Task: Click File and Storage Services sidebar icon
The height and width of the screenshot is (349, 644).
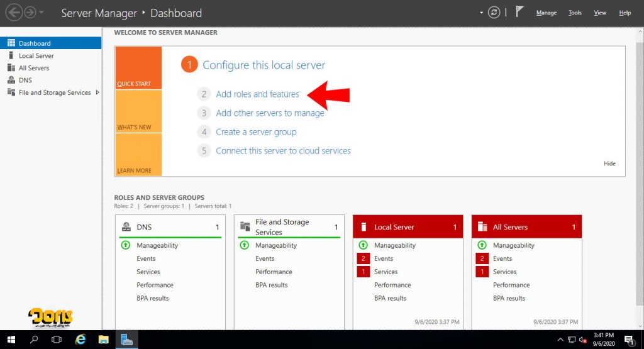Action: tap(11, 92)
